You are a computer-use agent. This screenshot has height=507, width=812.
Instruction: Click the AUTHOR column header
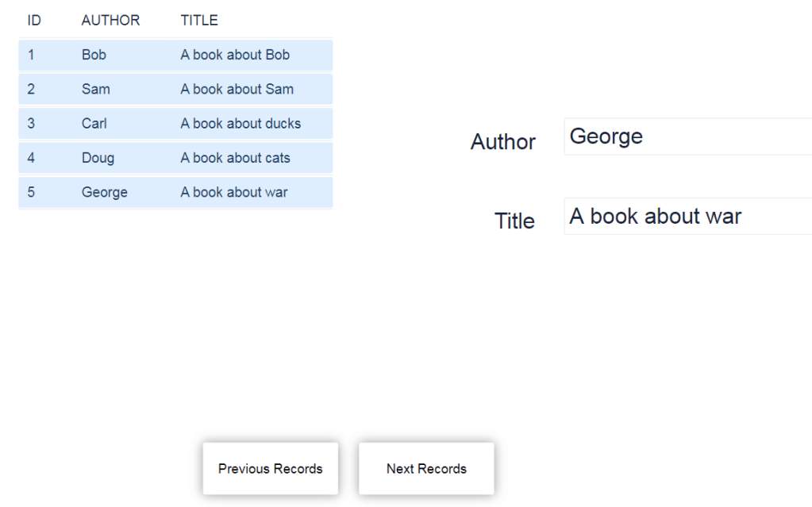coord(110,21)
